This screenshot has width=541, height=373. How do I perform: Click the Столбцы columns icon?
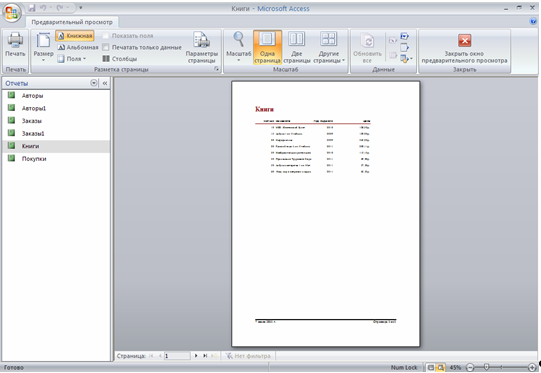(106, 59)
